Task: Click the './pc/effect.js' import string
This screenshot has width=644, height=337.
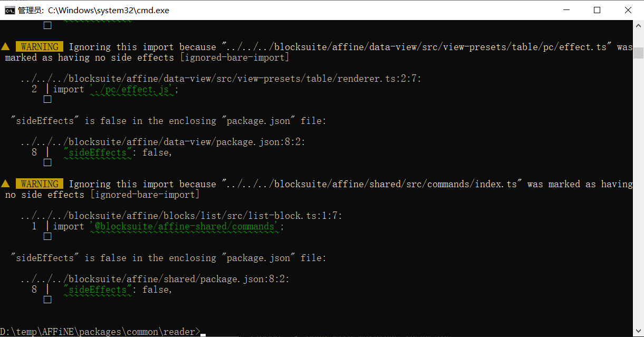Action: tap(132, 90)
